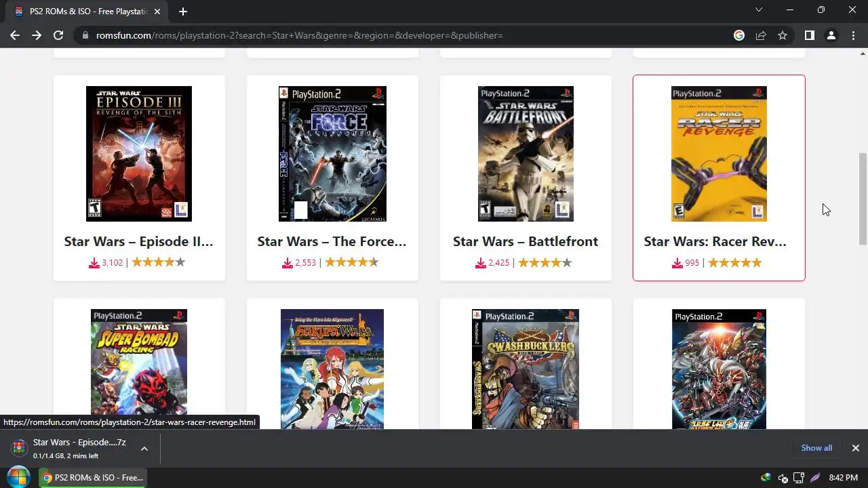Click the 995 download count
This screenshot has height=488, width=868.
click(692, 263)
